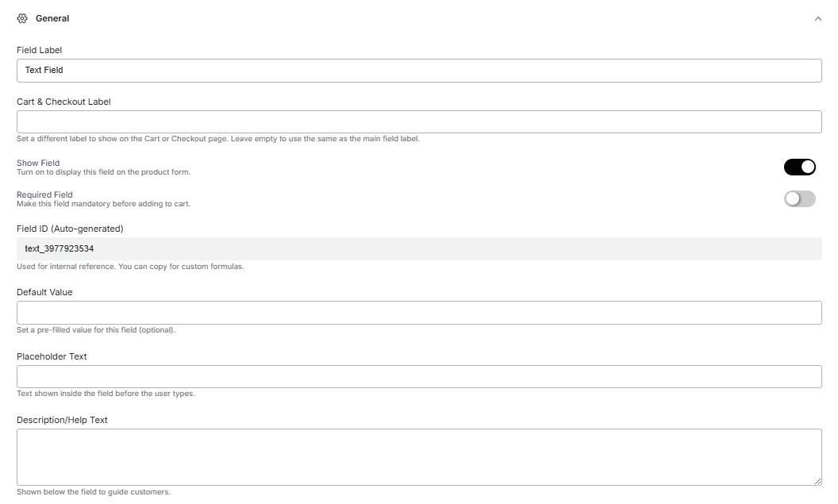Click the "Required Field" label text
The image size is (838, 504).
tap(44, 194)
